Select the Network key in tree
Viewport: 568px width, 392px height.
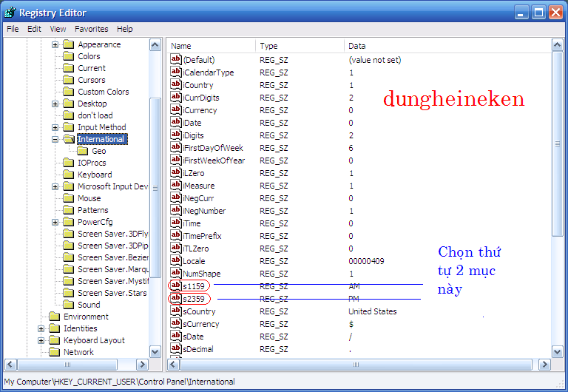pos(78,352)
